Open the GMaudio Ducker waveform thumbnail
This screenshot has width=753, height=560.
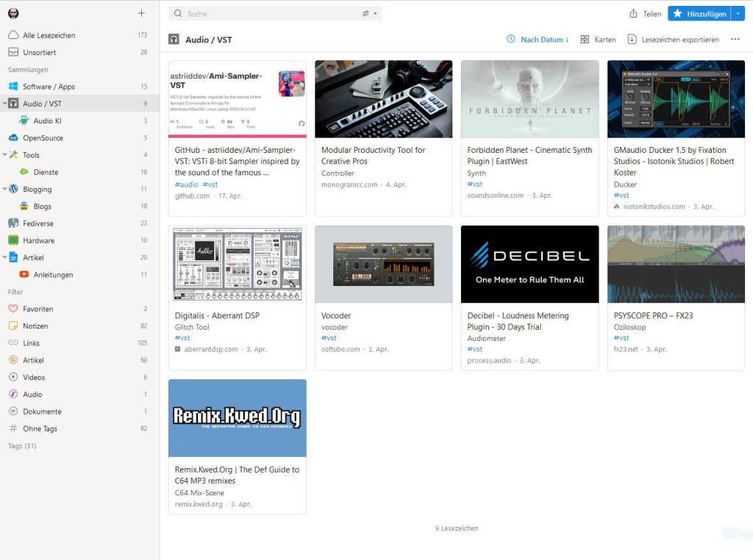pyautogui.click(x=677, y=99)
